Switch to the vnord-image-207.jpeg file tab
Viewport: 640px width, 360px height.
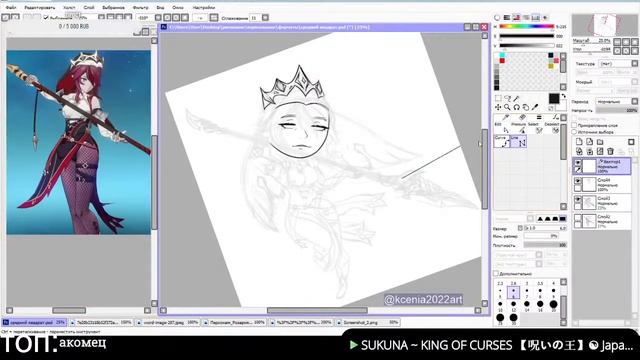coord(168,322)
